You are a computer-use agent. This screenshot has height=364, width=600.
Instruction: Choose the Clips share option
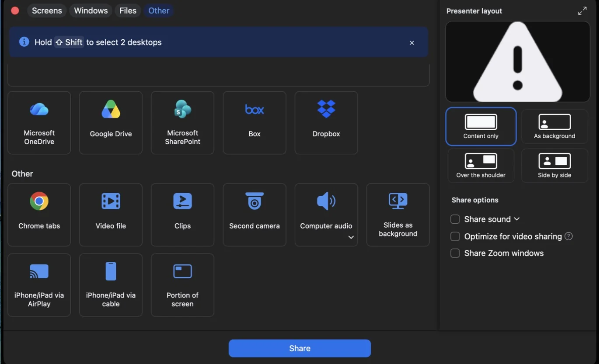(182, 215)
